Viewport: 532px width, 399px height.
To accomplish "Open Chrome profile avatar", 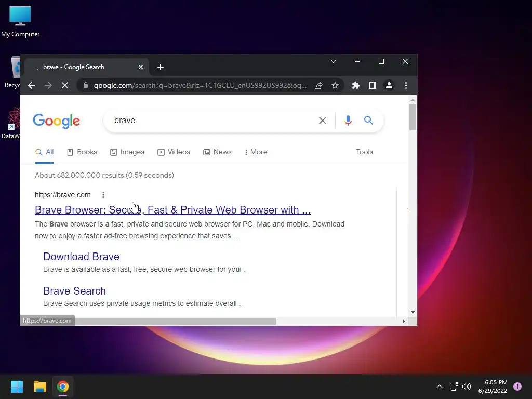I will 389,85.
